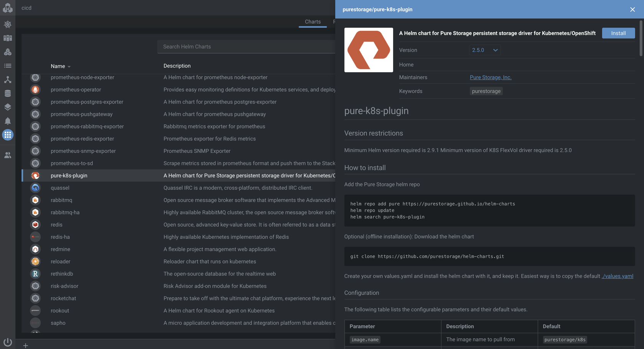This screenshot has width=644, height=349.
Task: Click the purestorage keyword tag
Action: [486, 91]
